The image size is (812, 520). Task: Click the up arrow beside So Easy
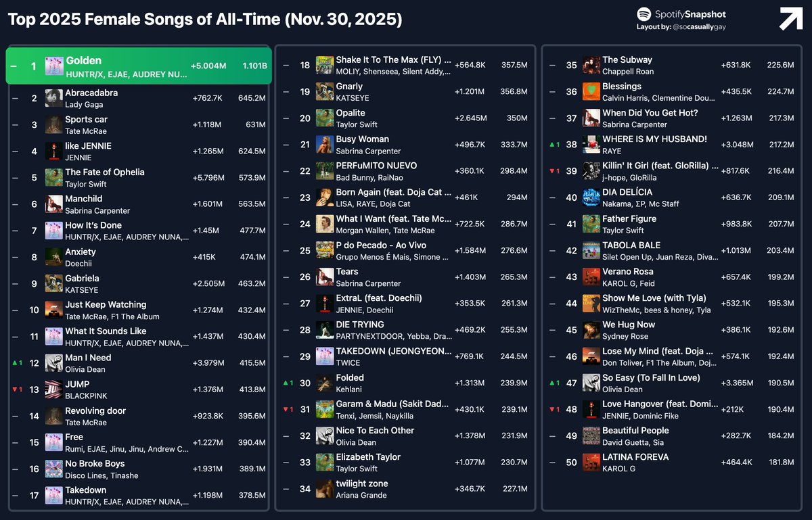click(554, 383)
